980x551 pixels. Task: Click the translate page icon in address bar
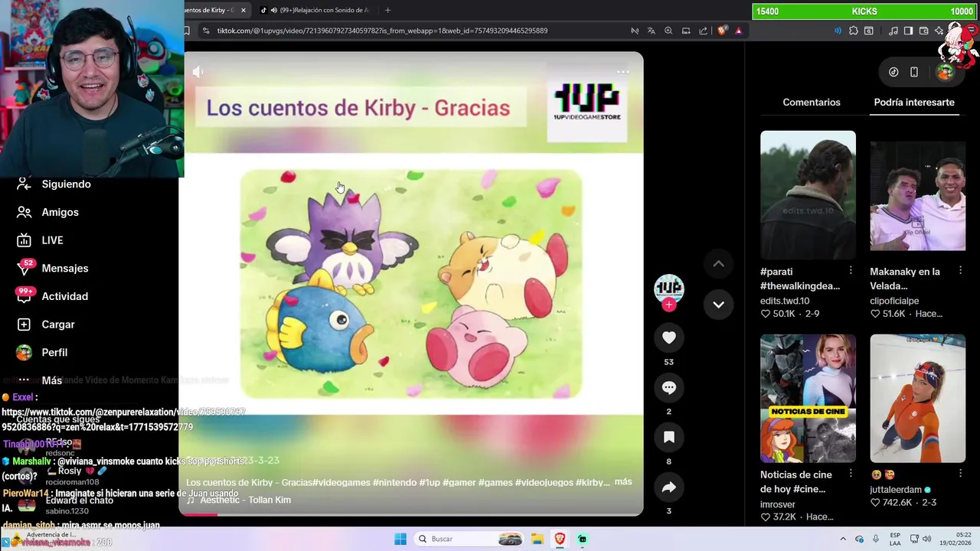click(652, 31)
